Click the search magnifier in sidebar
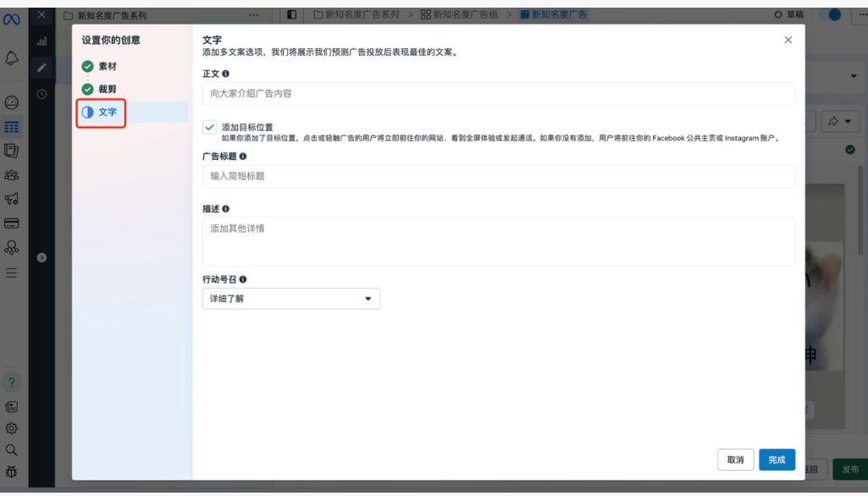The width and height of the screenshot is (868, 496). click(x=12, y=450)
